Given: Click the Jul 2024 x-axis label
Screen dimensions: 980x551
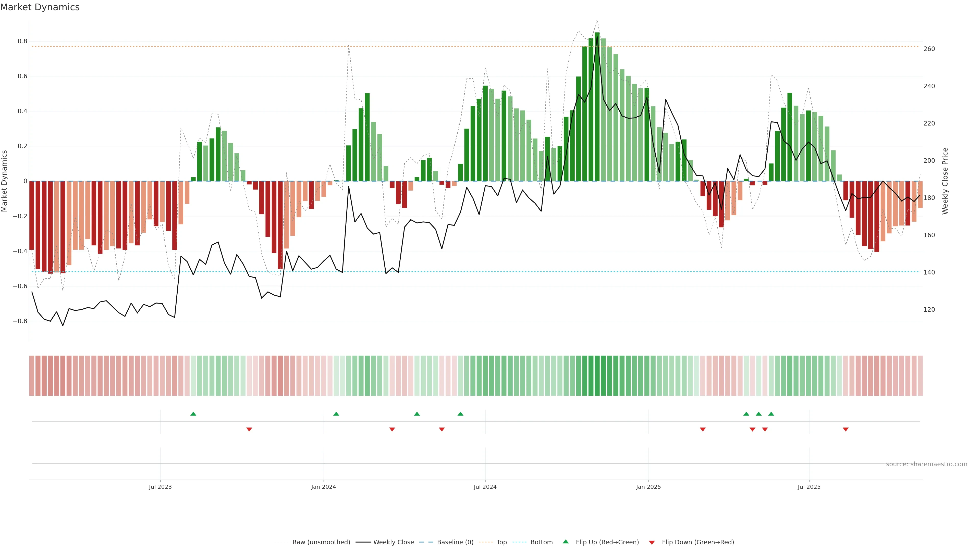Looking at the screenshot, I should tap(485, 487).
